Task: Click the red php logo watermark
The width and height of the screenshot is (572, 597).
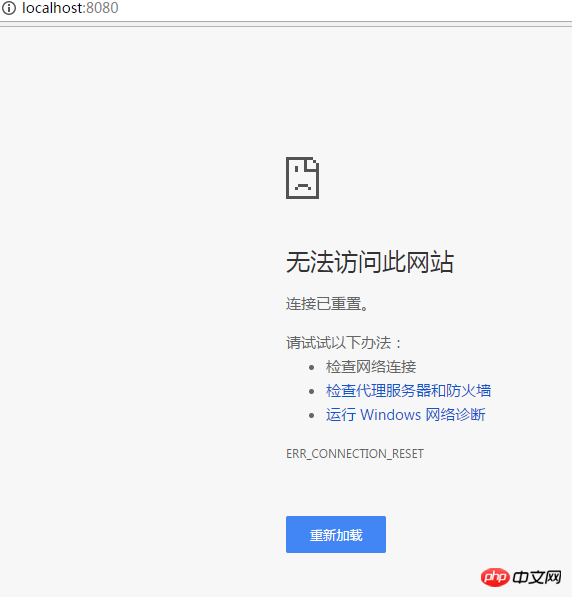Action: (x=495, y=577)
